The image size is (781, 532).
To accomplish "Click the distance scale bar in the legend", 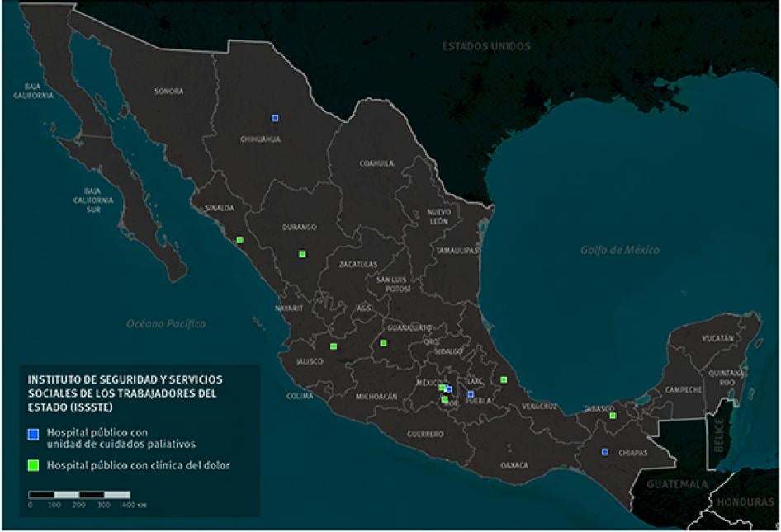I will pos(79,495).
